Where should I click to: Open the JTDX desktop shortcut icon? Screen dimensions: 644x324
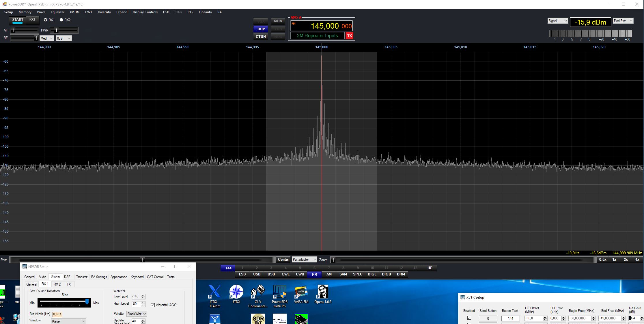(236, 292)
